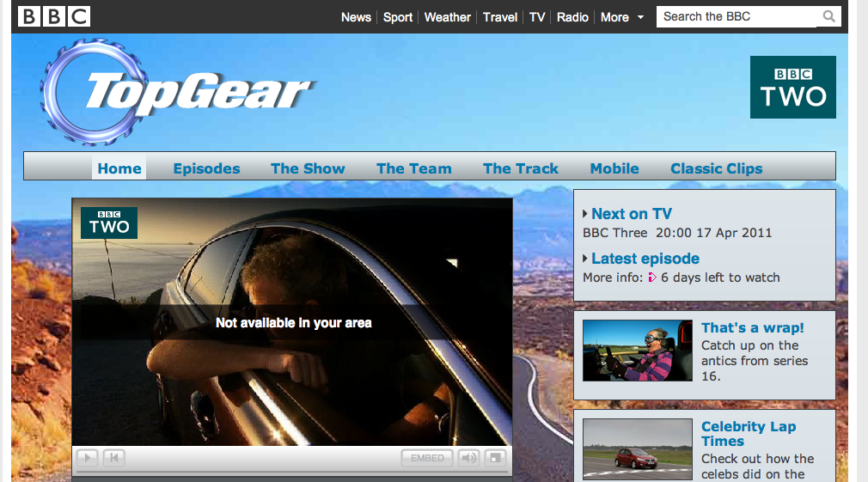Open That's a wrap! thumbnail image

[x=637, y=351]
